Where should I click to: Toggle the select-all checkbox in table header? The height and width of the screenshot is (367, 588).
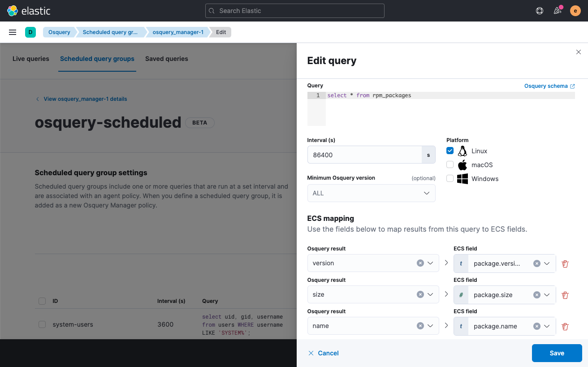tap(42, 301)
